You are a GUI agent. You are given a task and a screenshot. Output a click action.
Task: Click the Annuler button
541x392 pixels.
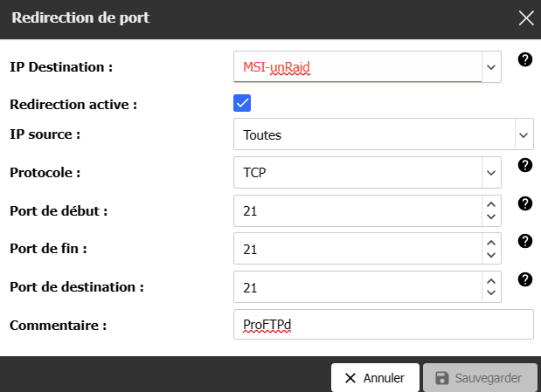pyautogui.click(x=375, y=378)
